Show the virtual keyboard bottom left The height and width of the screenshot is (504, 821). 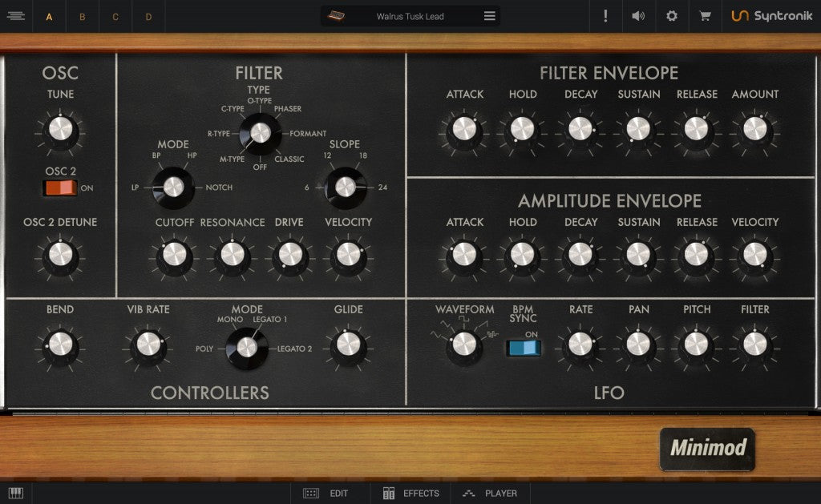[16, 493]
